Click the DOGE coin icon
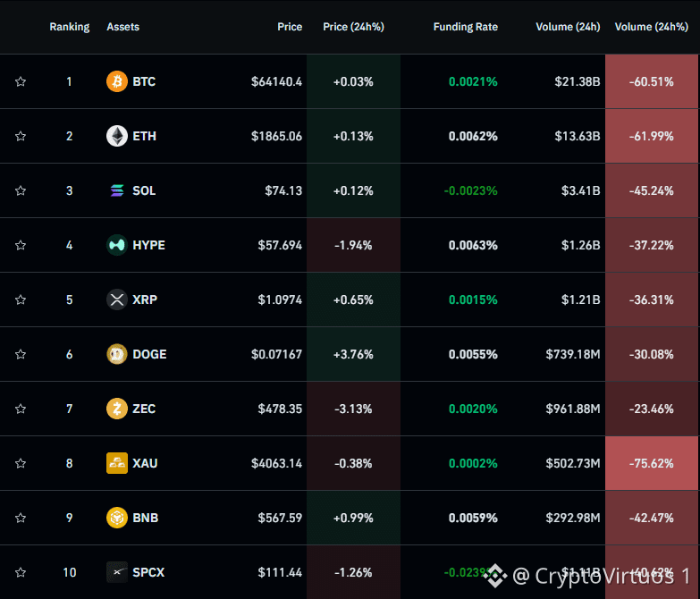Screen dimensions: 700x599 pos(117,354)
